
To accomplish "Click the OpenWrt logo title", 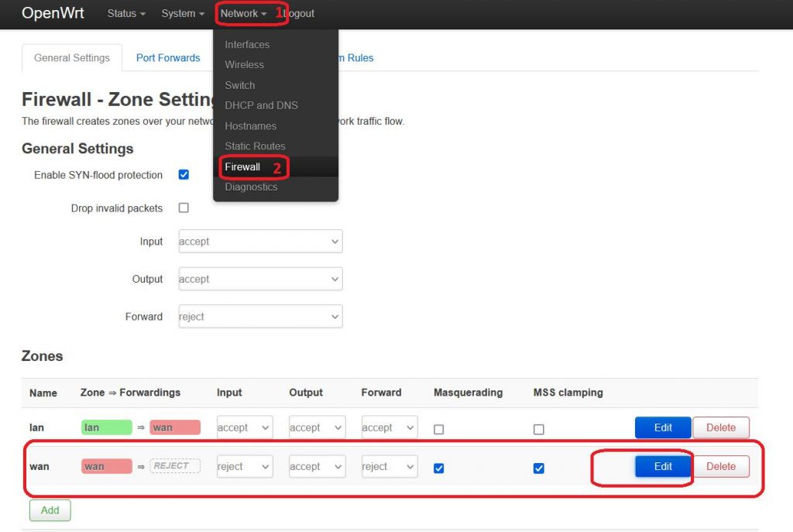I will (53, 13).
